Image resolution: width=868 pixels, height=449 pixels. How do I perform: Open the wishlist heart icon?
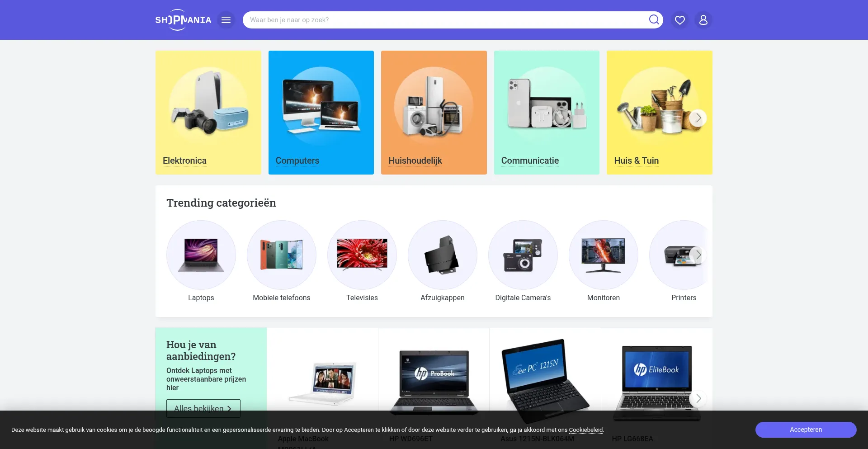tap(679, 20)
